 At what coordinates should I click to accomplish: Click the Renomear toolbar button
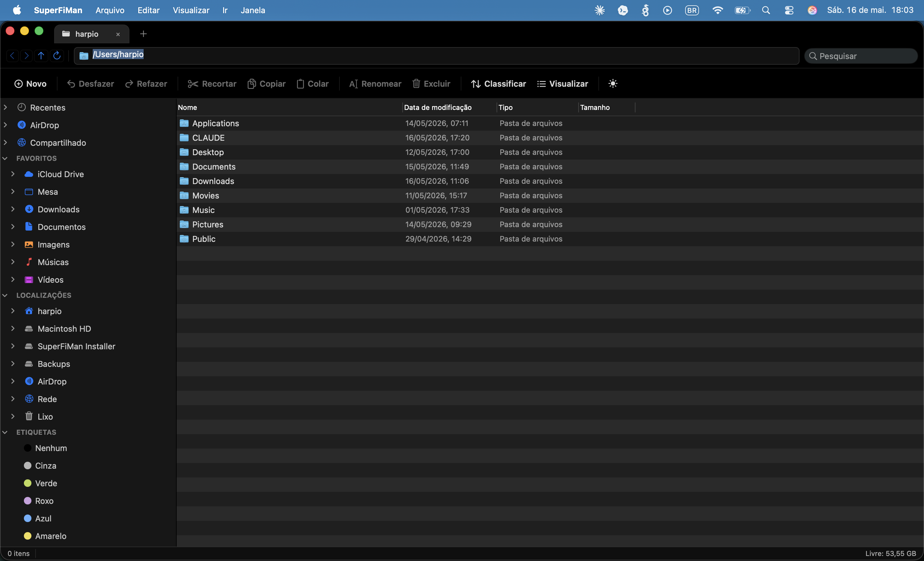tap(375, 84)
